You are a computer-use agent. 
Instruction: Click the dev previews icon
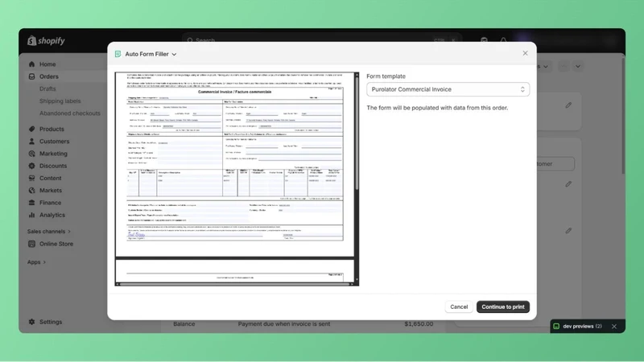(556, 327)
